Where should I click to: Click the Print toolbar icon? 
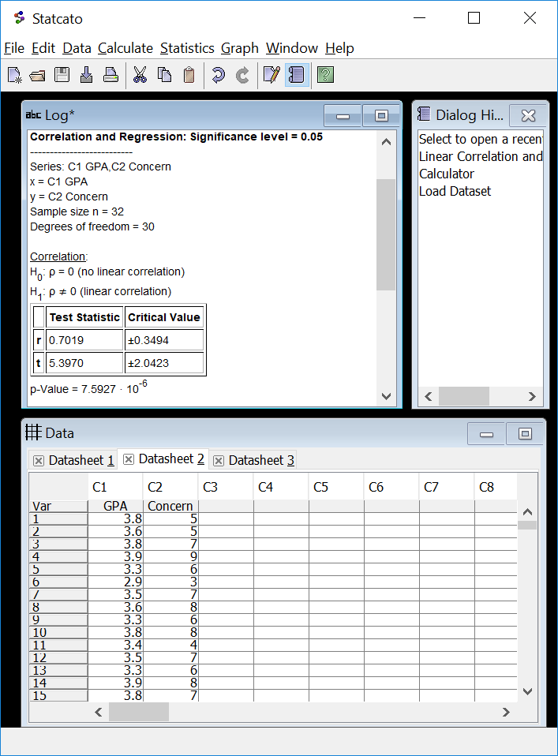110,75
